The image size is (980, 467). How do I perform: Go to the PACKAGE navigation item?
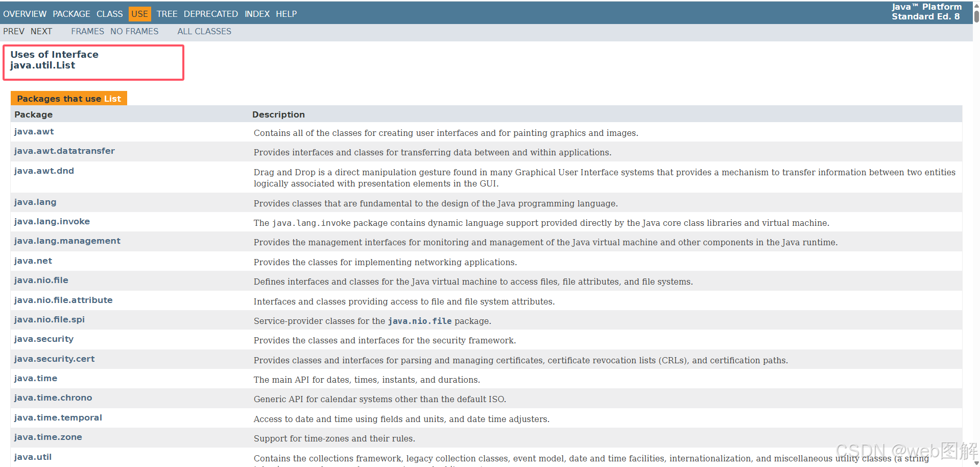(71, 14)
